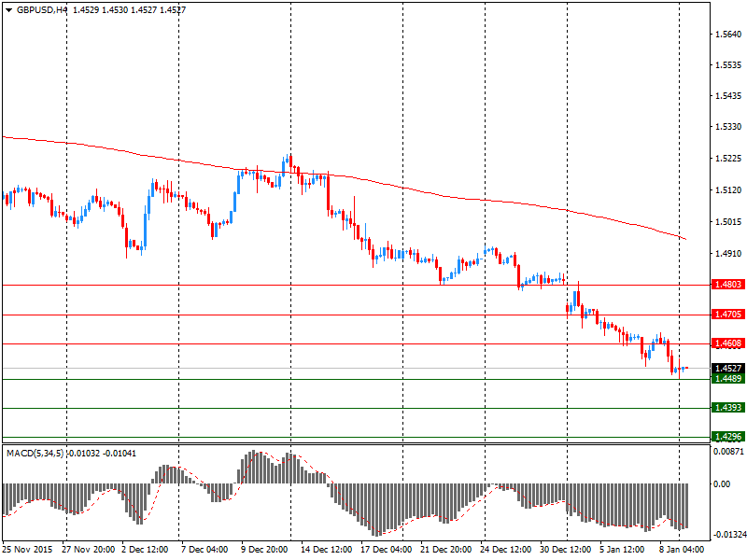747x560 pixels.
Task: Click the 25 Nov 2015 date label
Action: click(x=27, y=550)
